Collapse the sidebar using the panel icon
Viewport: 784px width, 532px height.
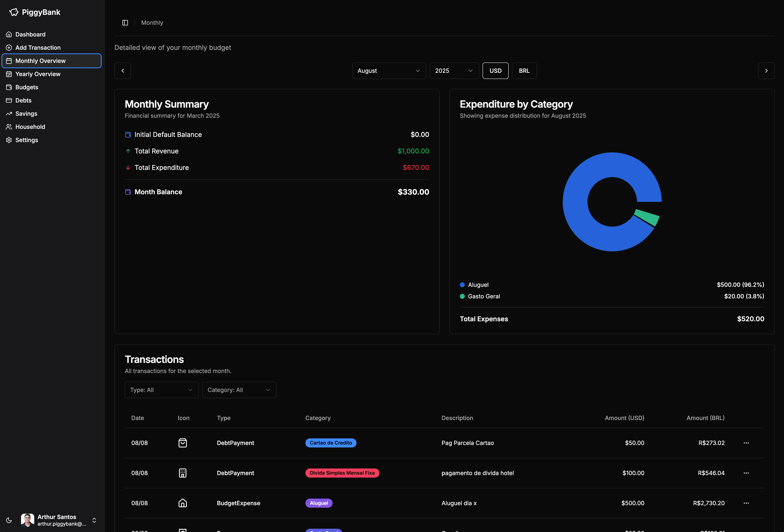click(125, 23)
